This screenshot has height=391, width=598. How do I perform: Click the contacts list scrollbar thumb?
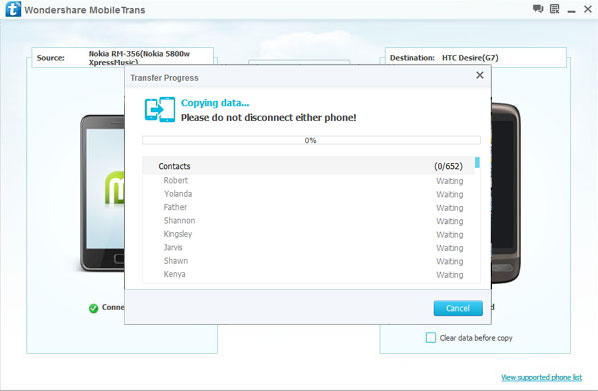pyautogui.click(x=477, y=163)
